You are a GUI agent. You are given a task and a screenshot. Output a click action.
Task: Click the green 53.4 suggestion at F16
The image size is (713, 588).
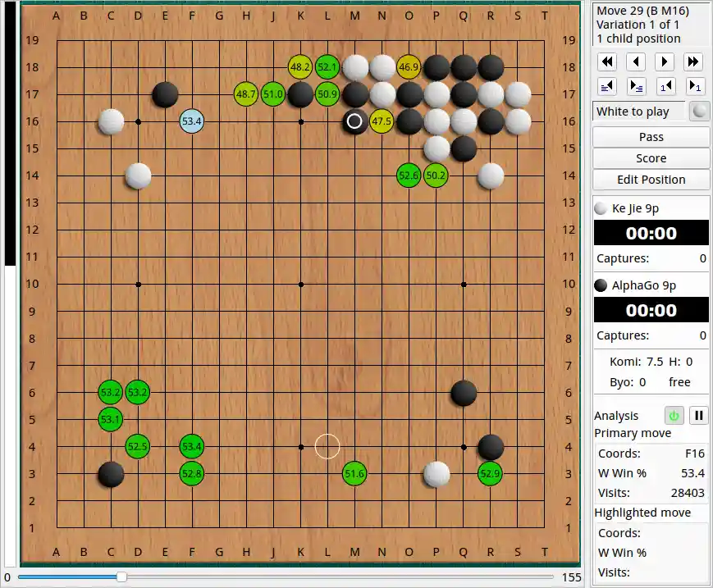click(191, 121)
